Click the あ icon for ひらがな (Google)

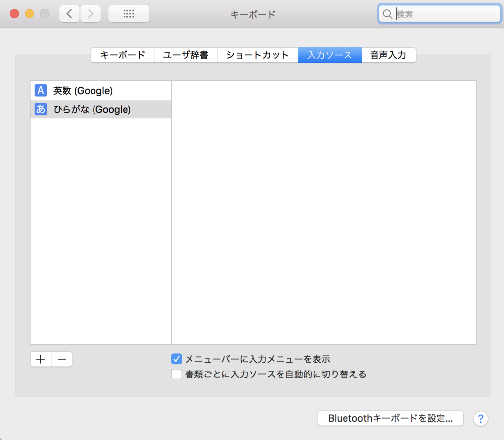click(x=41, y=109)
